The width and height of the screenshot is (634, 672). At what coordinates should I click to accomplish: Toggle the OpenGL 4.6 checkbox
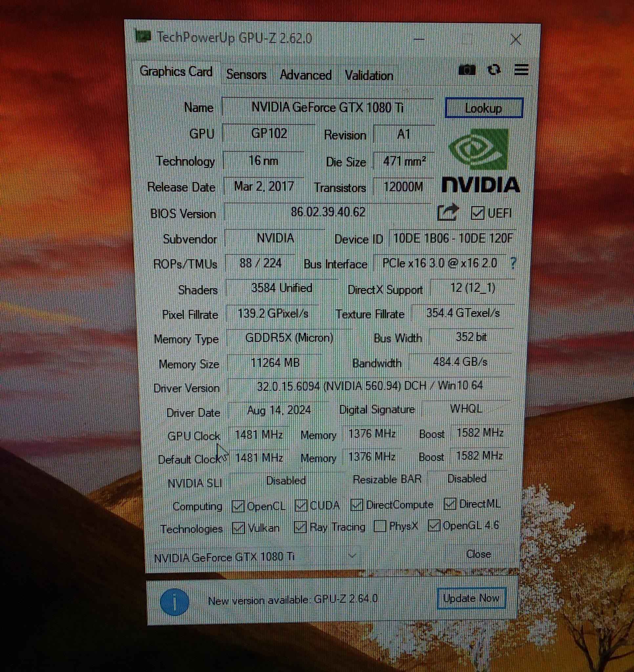click(x=434, y=525)
